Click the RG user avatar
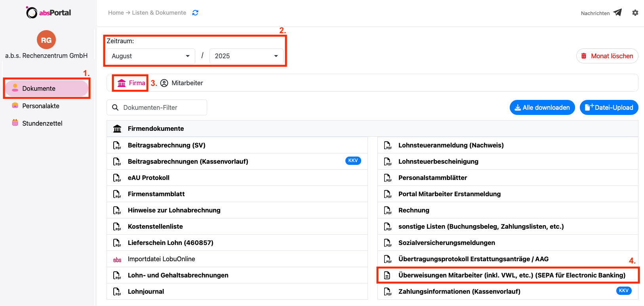 (x=46, y=40)
